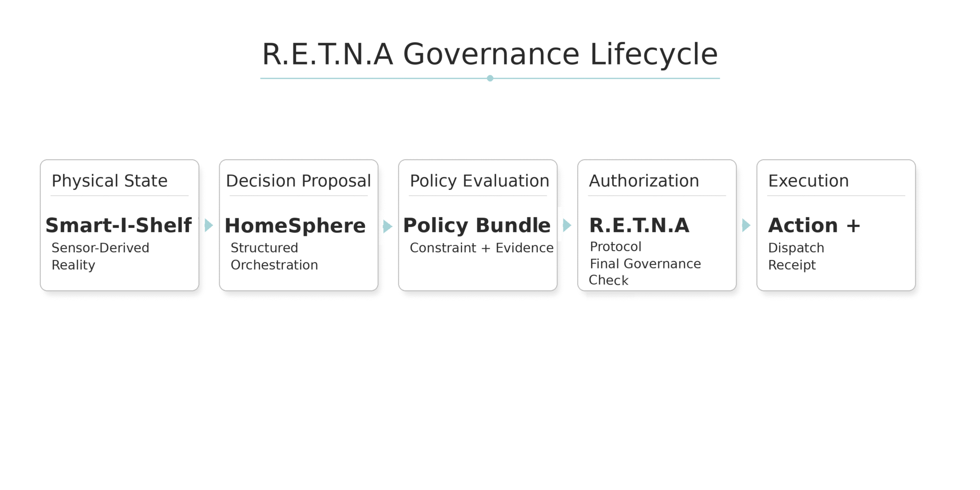Click the Decision Proposal card header
Viewport: 980px width, 490px height.
pyautogui.click(x=298, y=181)
